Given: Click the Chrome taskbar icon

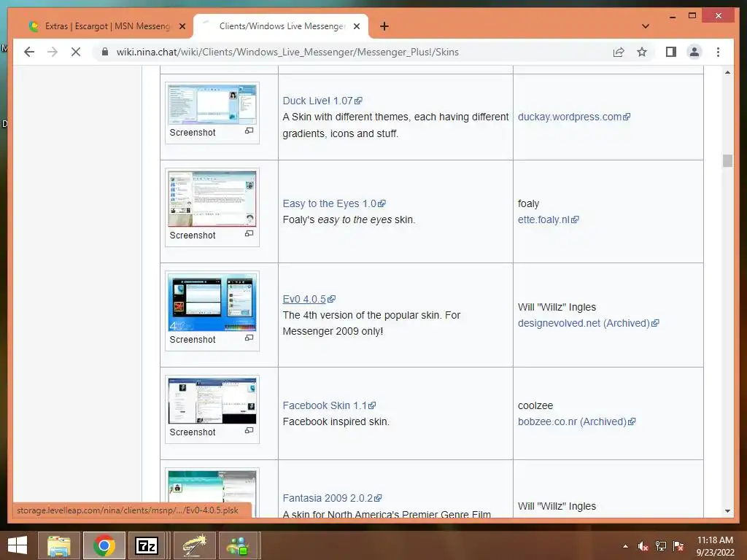Looking at the screenshot, I should tap(104, 545).
